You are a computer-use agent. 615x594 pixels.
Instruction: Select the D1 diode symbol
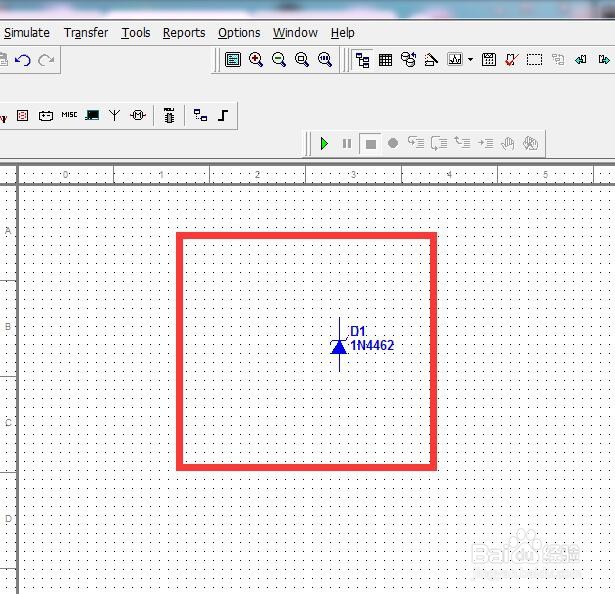coord(339,345)
